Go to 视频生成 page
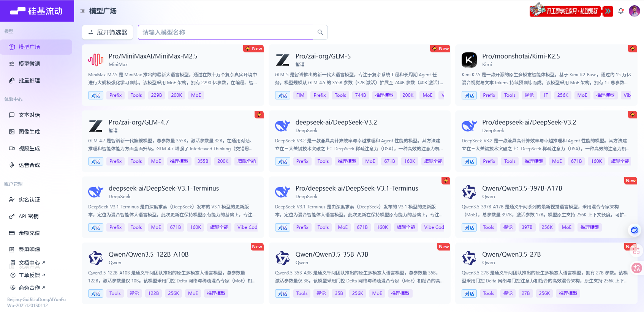Screen dimensions: 644x312 point(36,148)
